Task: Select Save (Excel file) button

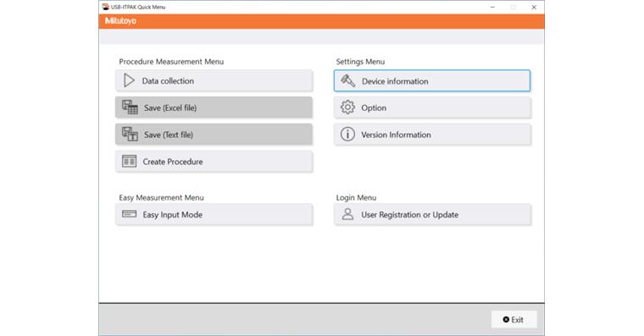Action: 214,107
